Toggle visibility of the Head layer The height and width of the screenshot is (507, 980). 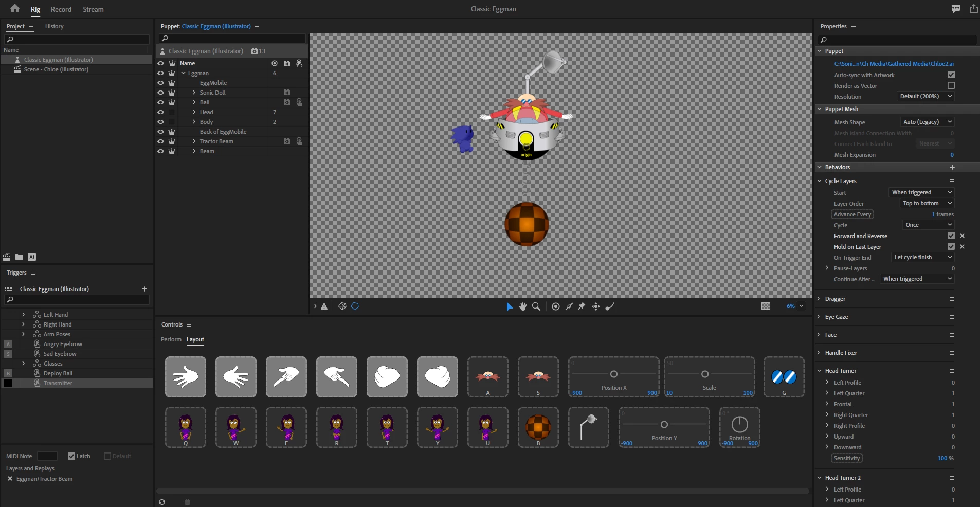(x=160, y=112)
